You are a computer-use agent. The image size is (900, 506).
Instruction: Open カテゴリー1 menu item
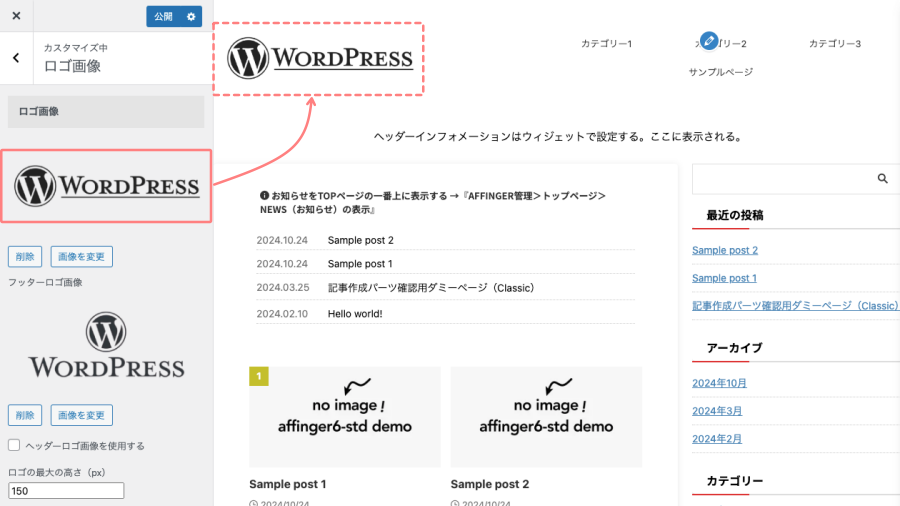pos(606,44)
